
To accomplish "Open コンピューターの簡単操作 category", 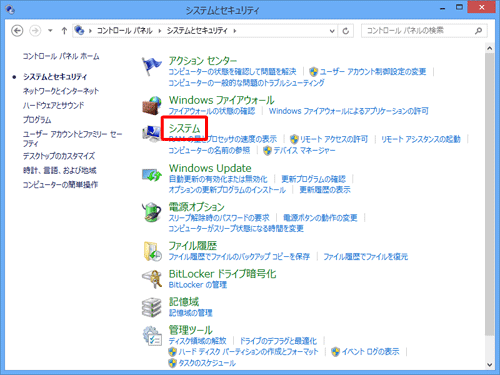I will [60, 184].
